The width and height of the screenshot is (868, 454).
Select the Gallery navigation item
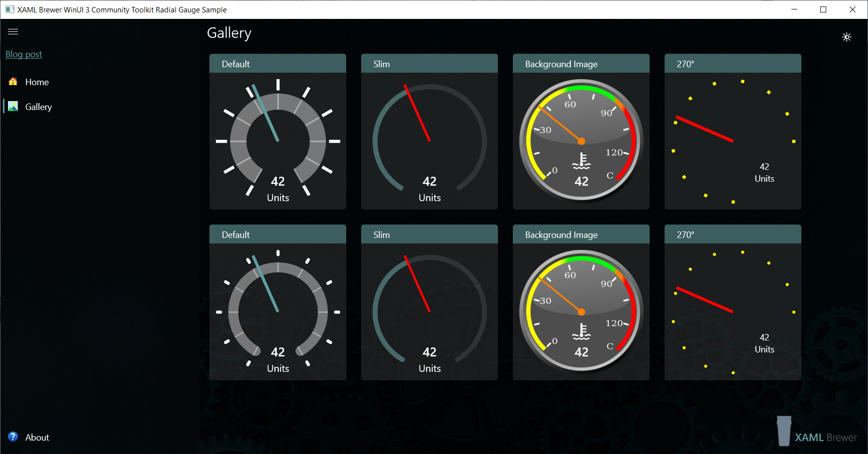pos(38,107)
